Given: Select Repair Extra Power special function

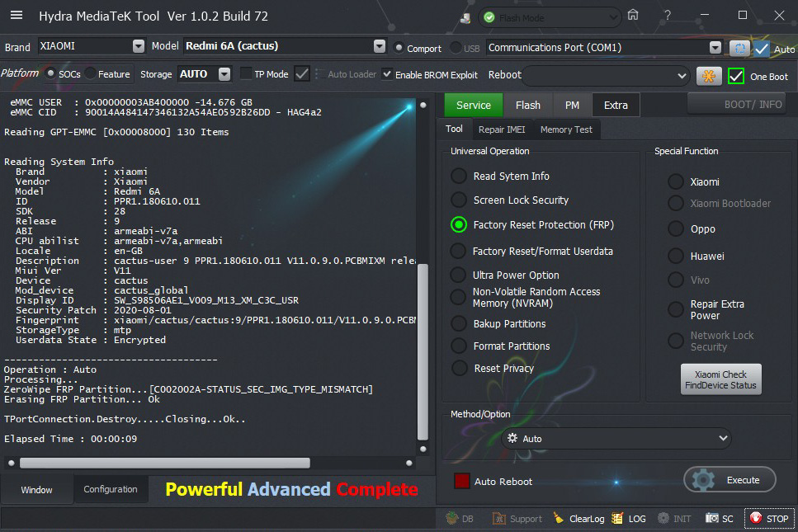Looking at the screenshot, I should (676, 309).
